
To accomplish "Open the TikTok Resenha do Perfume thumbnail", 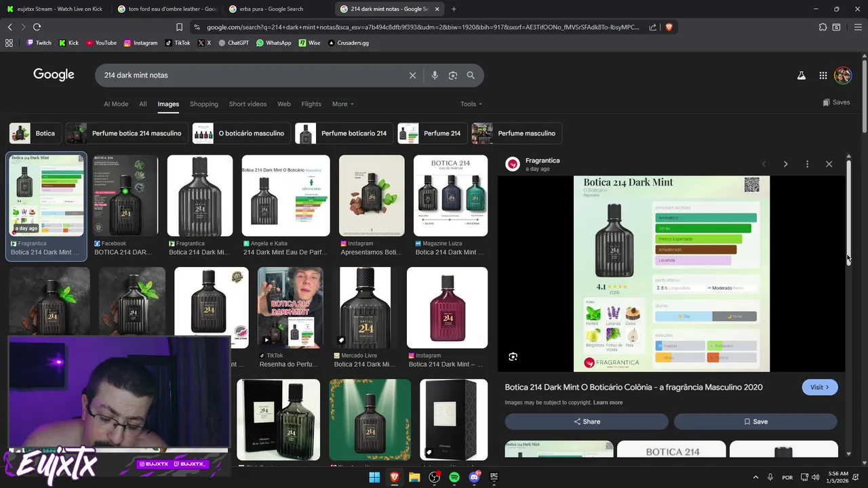I will click(290, 308).
